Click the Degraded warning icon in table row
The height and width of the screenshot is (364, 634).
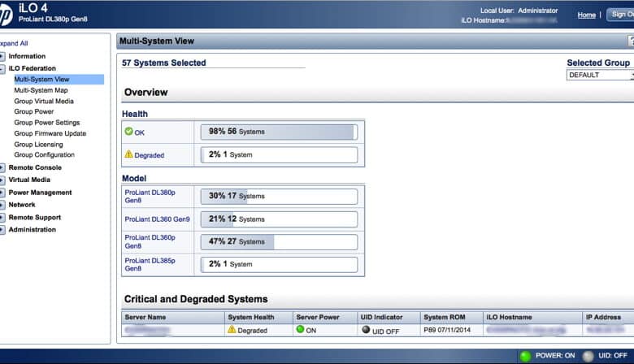(x=232, y=329)
